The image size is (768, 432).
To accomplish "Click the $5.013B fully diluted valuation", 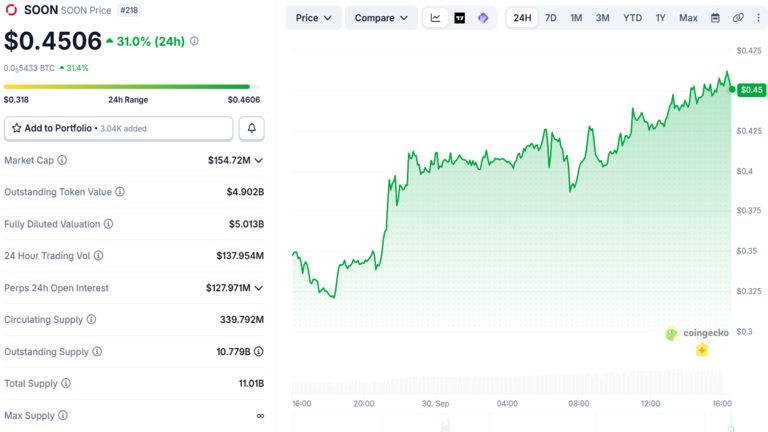I will (246, 224).
